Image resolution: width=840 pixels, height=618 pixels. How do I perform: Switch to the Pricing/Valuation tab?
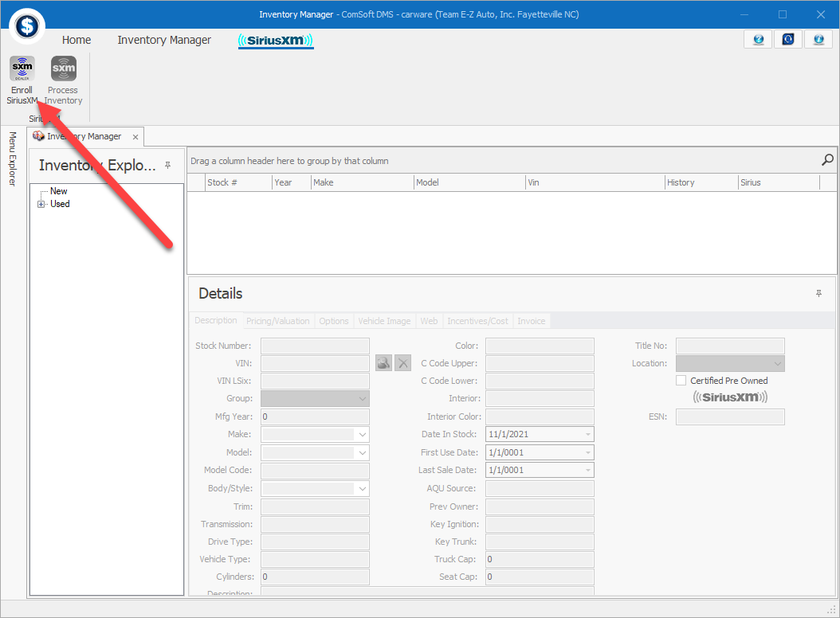pyautogui.click(x=277, y=321)
